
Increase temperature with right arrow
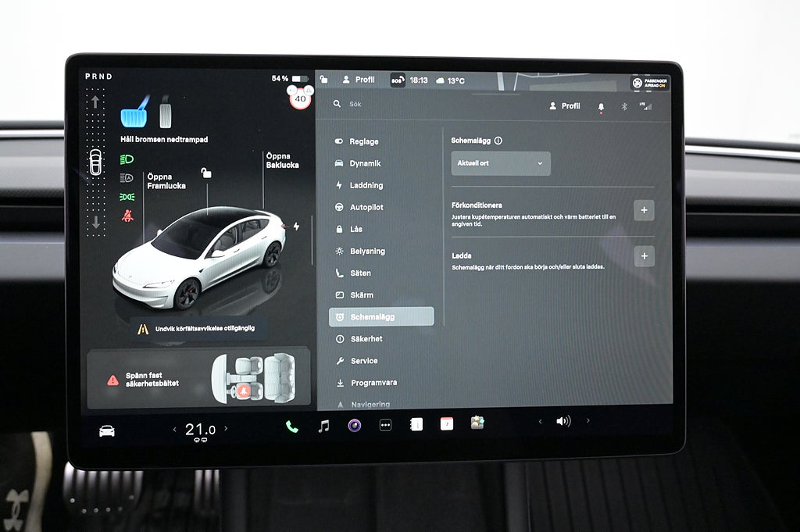[x=227, y=428]
